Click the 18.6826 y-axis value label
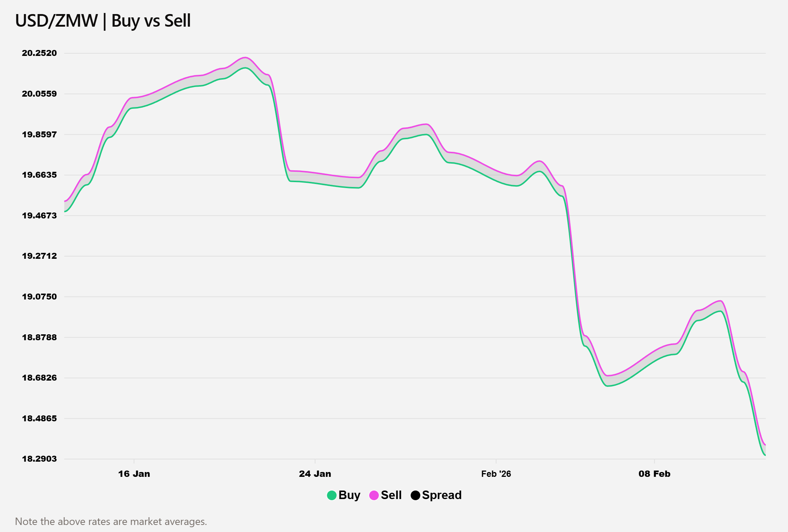Image resolution: width=788 pixels, height=532 pixels. click(x=40, y=378)
